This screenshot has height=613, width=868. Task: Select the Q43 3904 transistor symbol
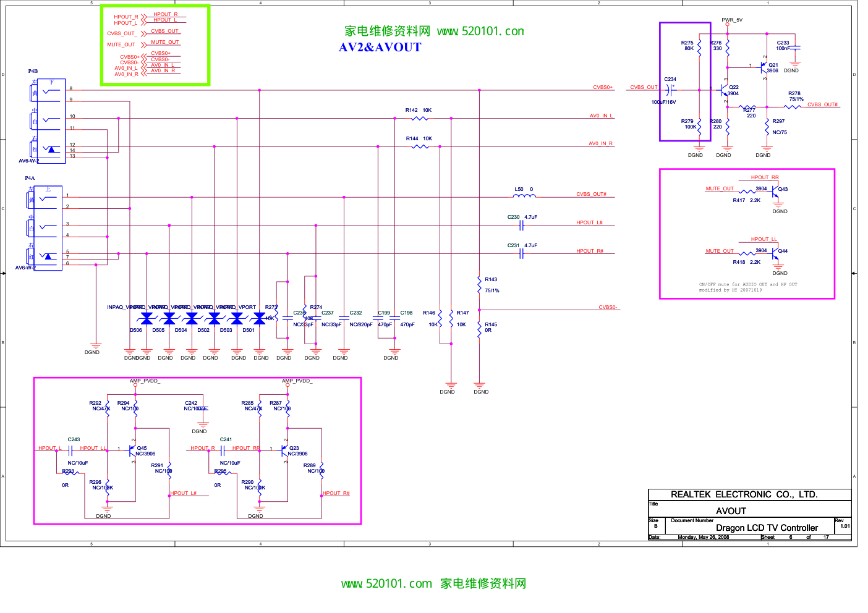(775, 192)
